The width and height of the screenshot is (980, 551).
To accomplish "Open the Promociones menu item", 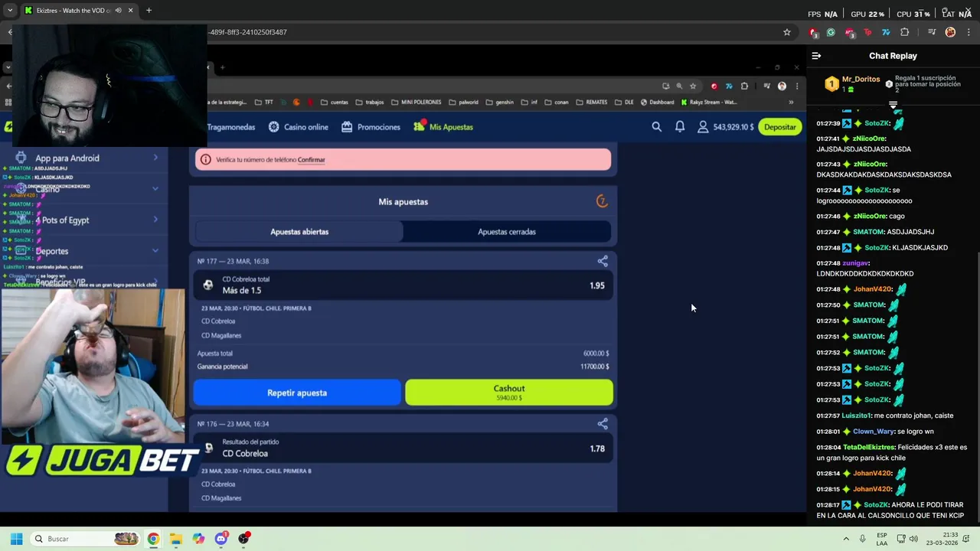I will [x=371, y=127].
